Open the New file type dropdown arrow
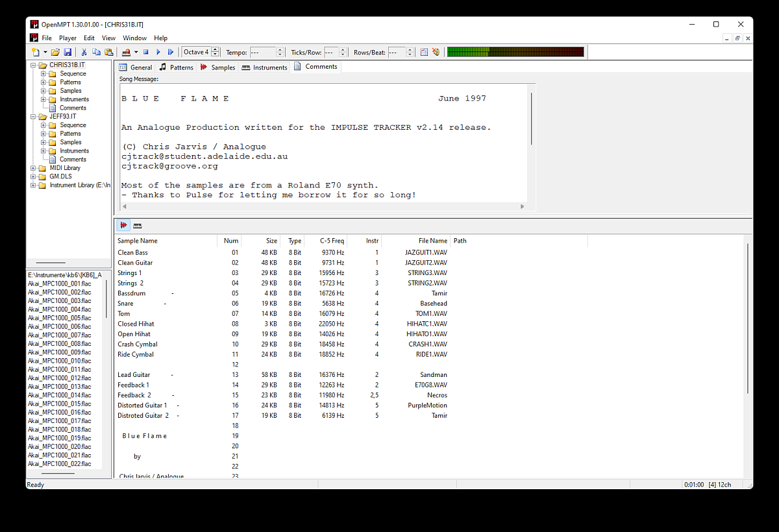Image resolution: width=779 pixels, height=532 pixels. 45,52
